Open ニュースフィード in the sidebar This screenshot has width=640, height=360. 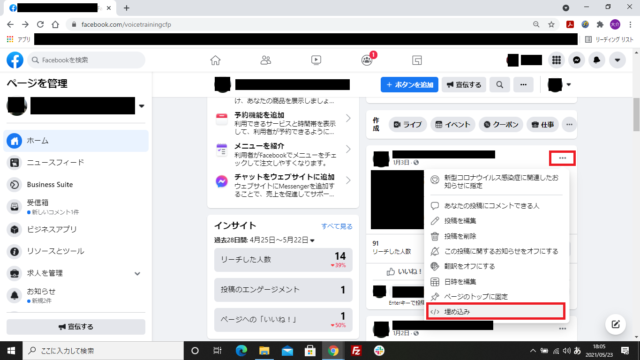[76, 162]
